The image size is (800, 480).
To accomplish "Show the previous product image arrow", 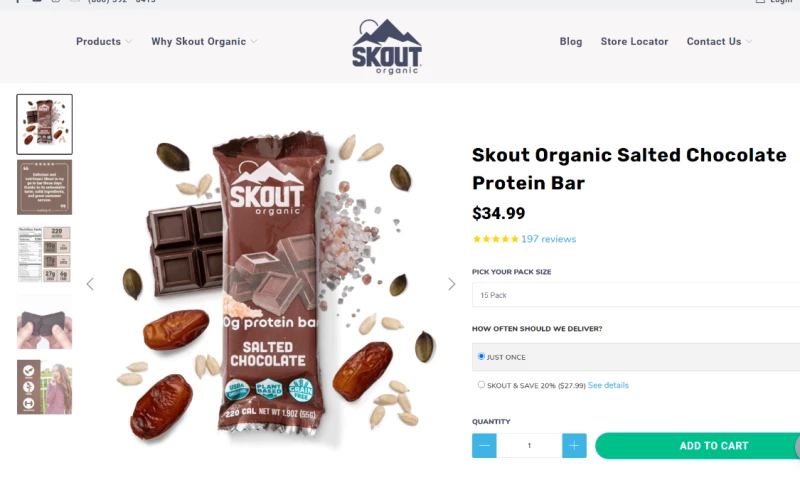I will [90, 284].
